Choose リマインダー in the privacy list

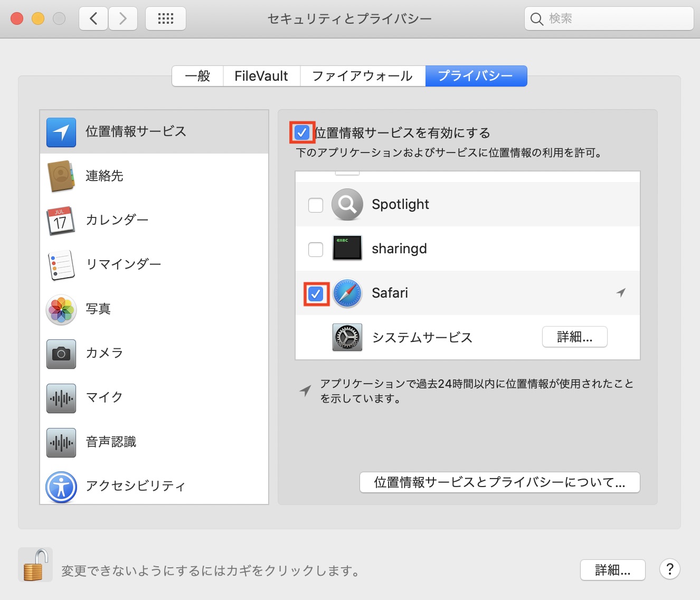tap(123, 264)
